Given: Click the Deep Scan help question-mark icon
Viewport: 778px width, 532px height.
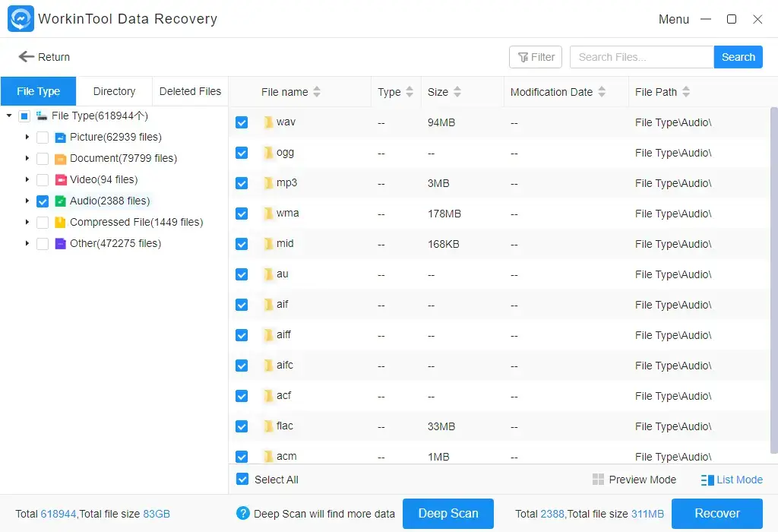Looking at the screenshot, I should pyautogui.click(x=242, y=513).
